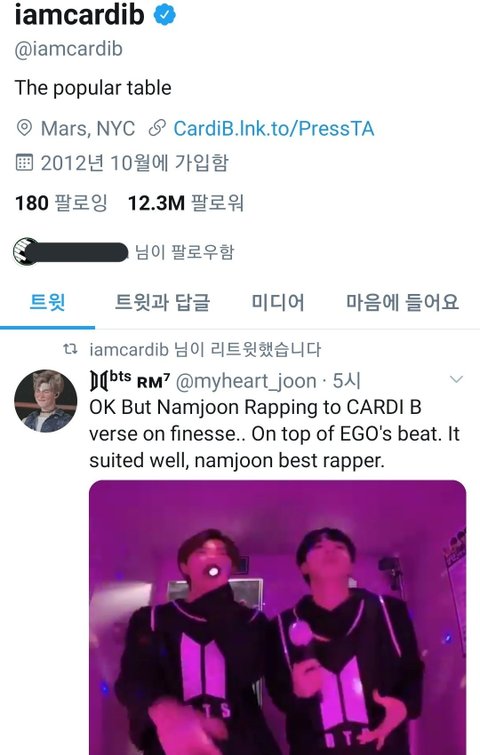480x755 pixels.
Task: Switch to the 트윗 tab
Action: tap(47, 302)
